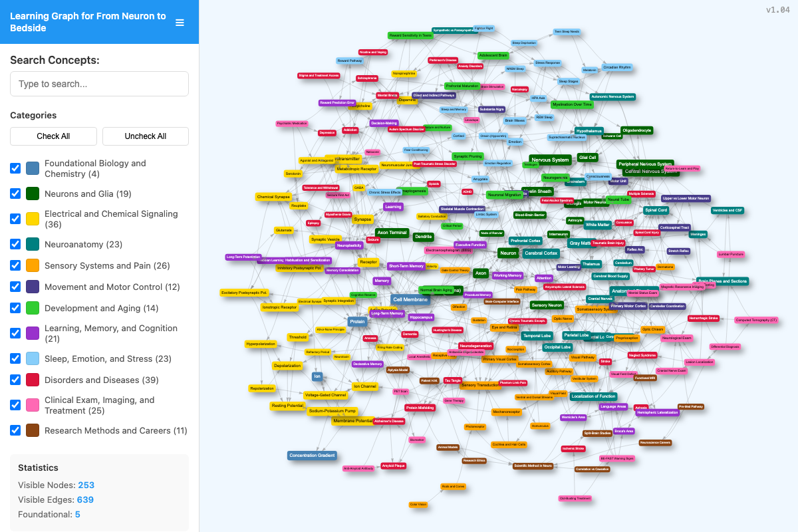Screen dimensions: 798x532
Task: Select the Sodium-Potassium Pump node
Action: [332, 411]
